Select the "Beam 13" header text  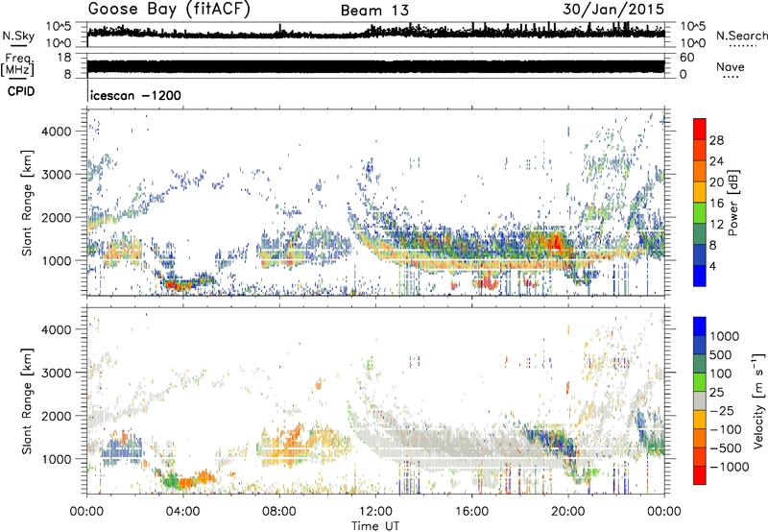374,11
